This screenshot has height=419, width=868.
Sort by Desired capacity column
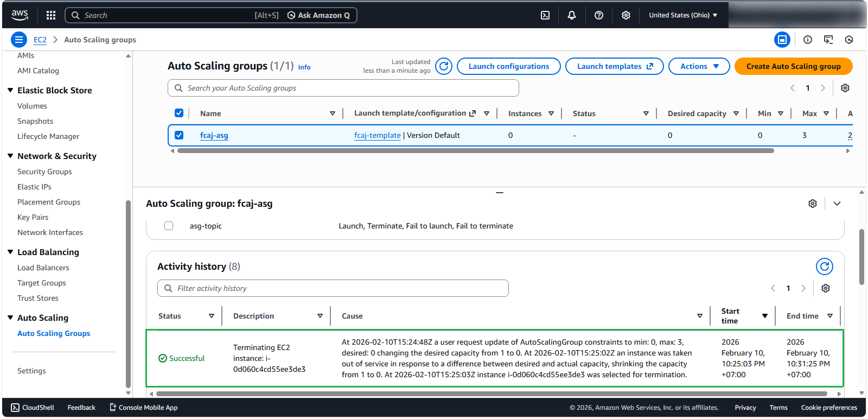[x=736, y=113]
